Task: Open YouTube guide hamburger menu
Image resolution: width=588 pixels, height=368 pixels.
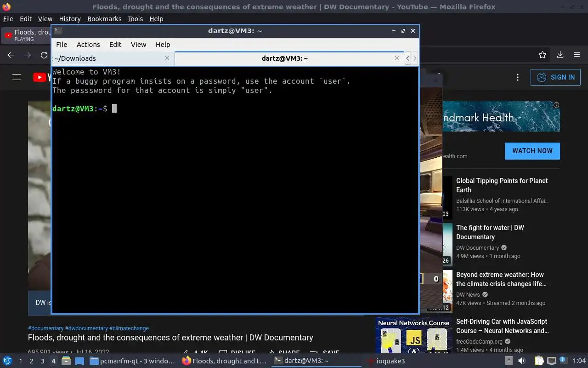Action: [x=17, y=77]
